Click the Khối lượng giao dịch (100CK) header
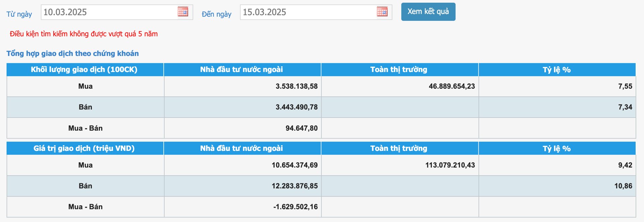This screenshot has width=644, height=222. pos(85,70)
